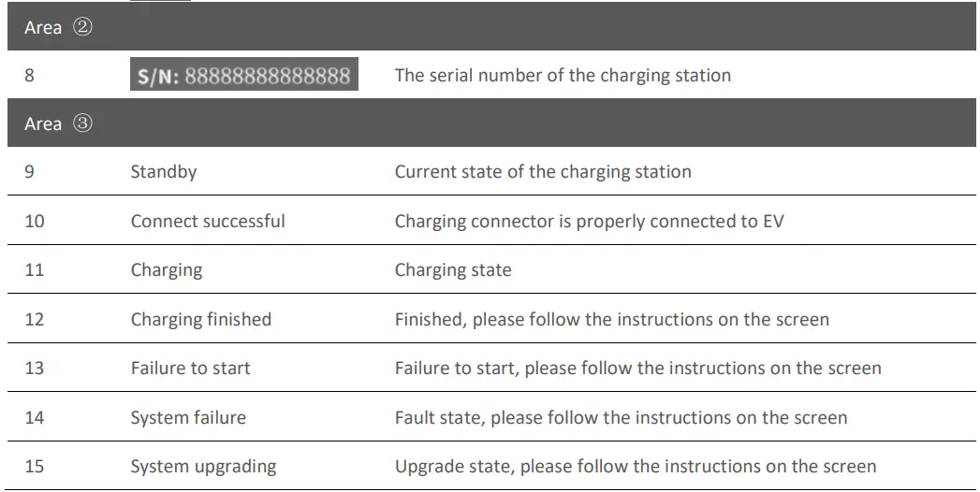This screenshot has width=980, height=492.
Task: Select the System failure label
Action: pos(188,417)
